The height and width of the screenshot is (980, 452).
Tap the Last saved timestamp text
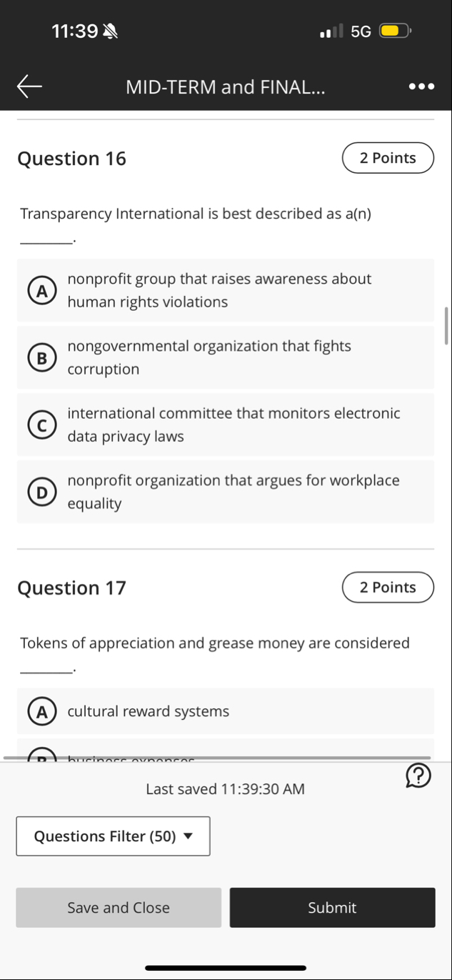click(226, 789)
